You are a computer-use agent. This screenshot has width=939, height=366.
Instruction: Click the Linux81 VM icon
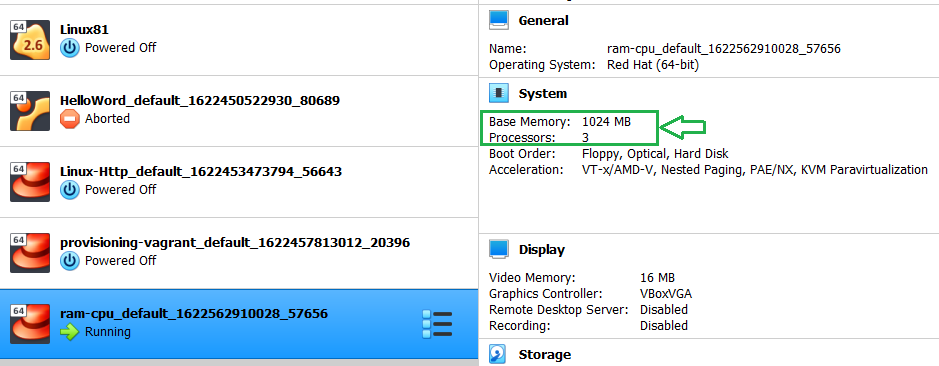[x=30, y=40]
